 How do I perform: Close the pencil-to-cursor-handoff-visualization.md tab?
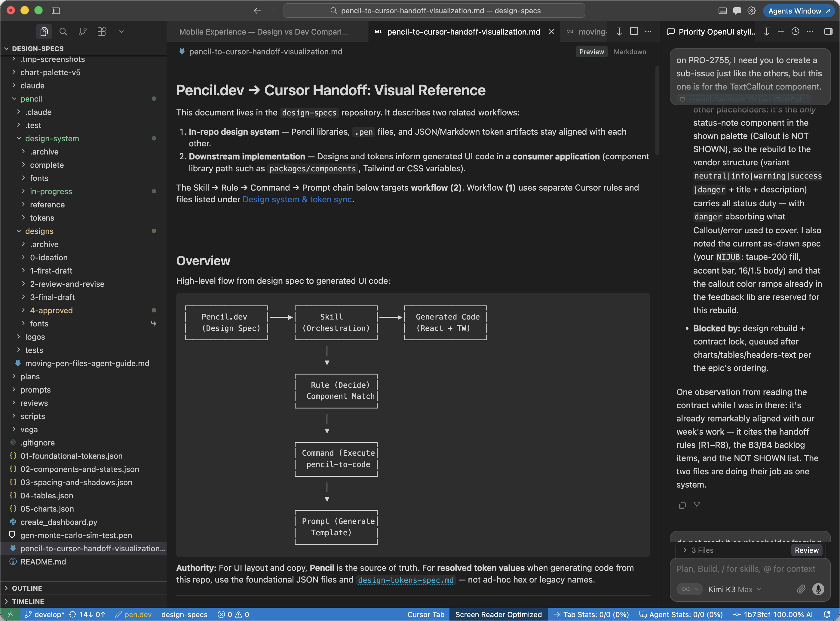tap(551, 32)
